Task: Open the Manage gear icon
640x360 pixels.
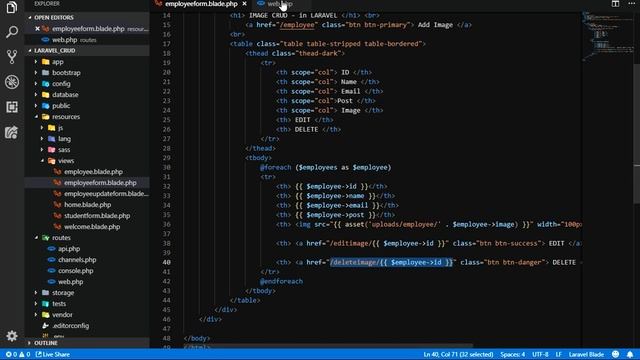Action: tap(12, 336)
